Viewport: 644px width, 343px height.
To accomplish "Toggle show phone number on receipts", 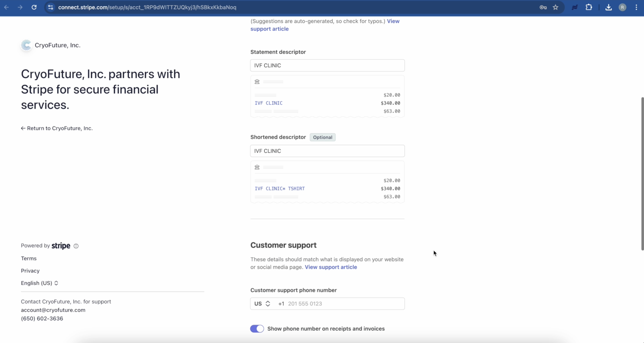I will pos(257,328).
